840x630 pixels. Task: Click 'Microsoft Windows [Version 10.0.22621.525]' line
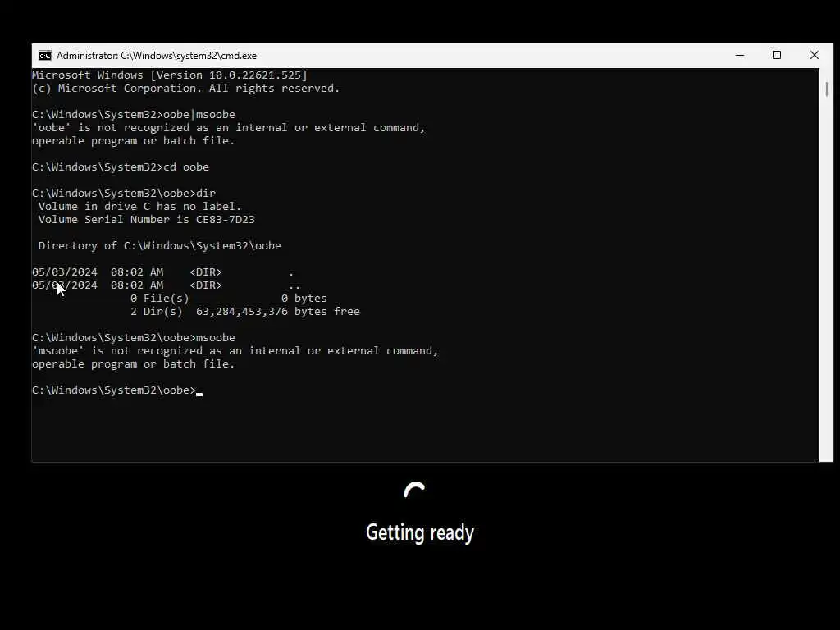tap(169, 75)
